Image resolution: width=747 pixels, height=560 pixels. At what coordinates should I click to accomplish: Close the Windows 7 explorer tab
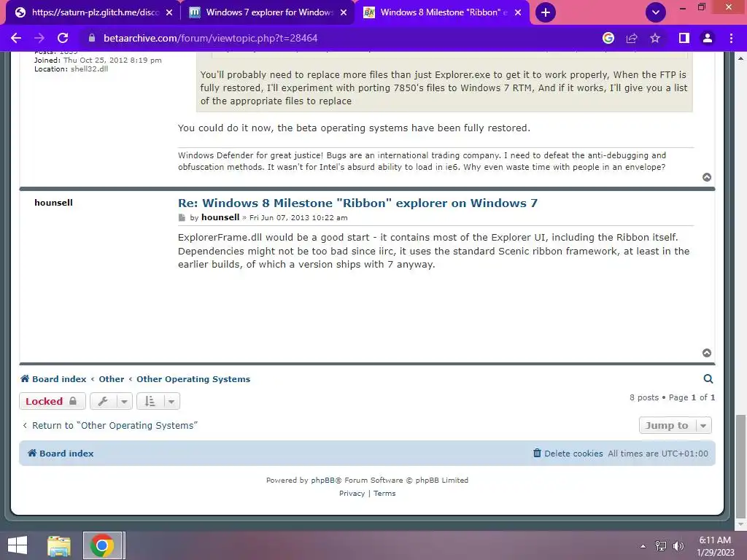[x=344, y=12]
